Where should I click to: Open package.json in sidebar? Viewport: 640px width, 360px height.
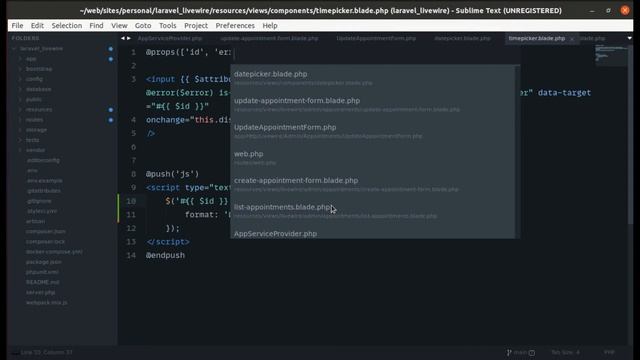[x=44, y=262]
